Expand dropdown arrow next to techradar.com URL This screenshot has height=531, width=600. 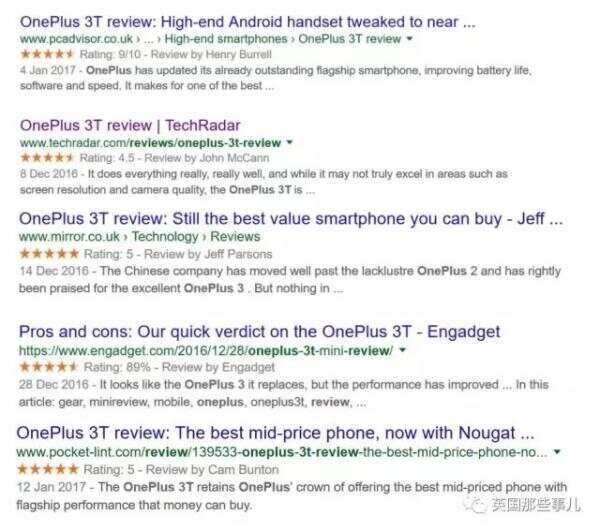point(290,142)
